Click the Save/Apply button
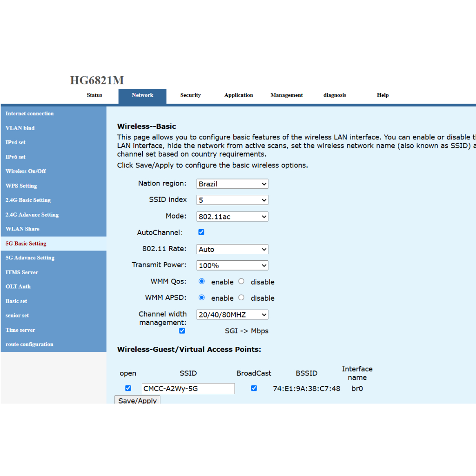The height and width of the screenshot is (476, 476). click(137, 400)
